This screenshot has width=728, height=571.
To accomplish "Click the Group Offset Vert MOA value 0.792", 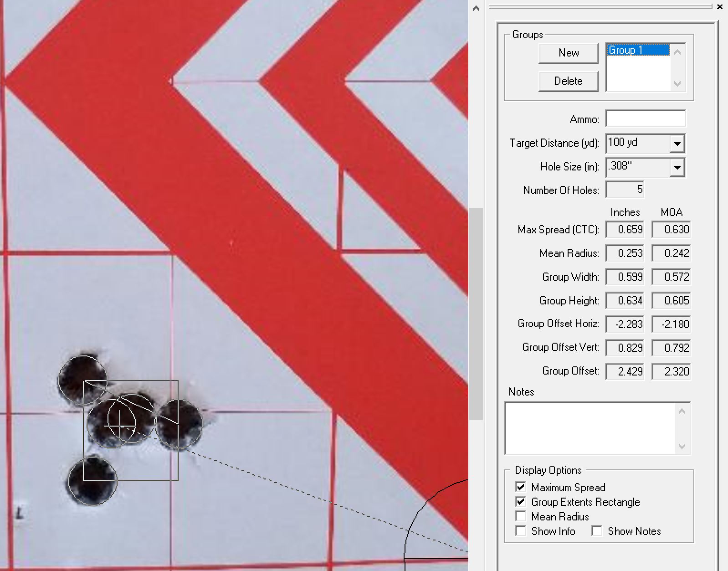I will [671, 348].
